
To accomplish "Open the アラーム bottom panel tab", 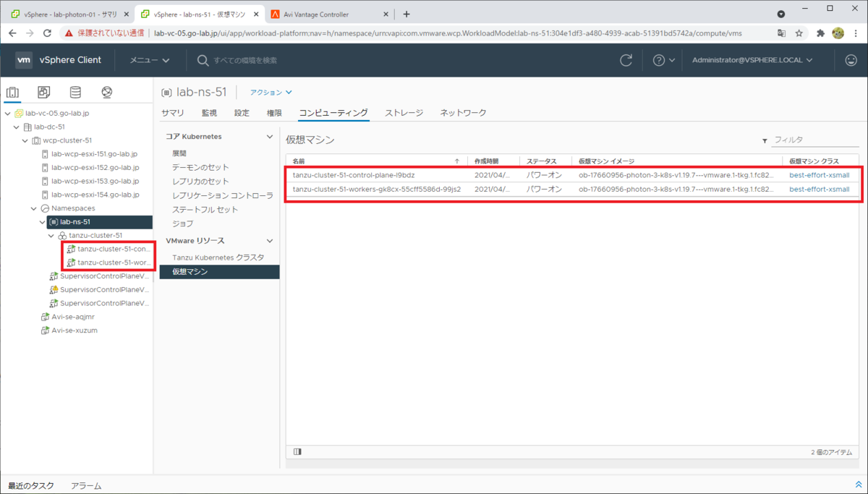I will click(x=86, y=486).
